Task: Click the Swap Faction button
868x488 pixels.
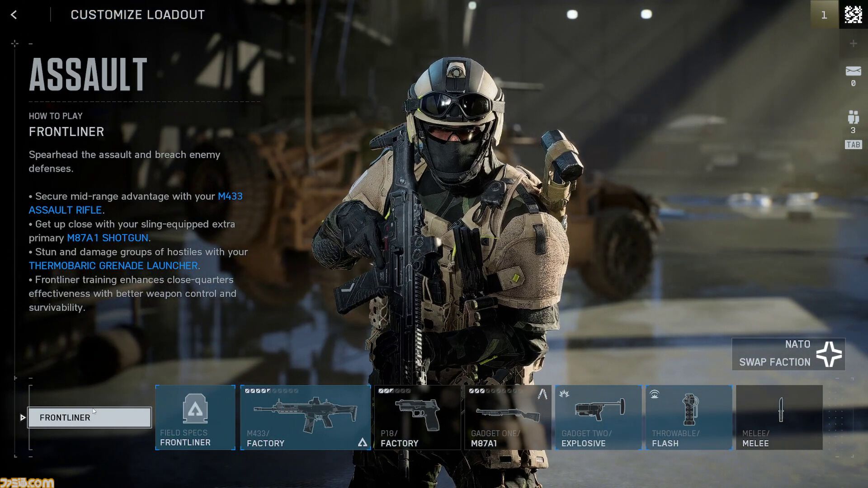Action: (x=788, y=354)
